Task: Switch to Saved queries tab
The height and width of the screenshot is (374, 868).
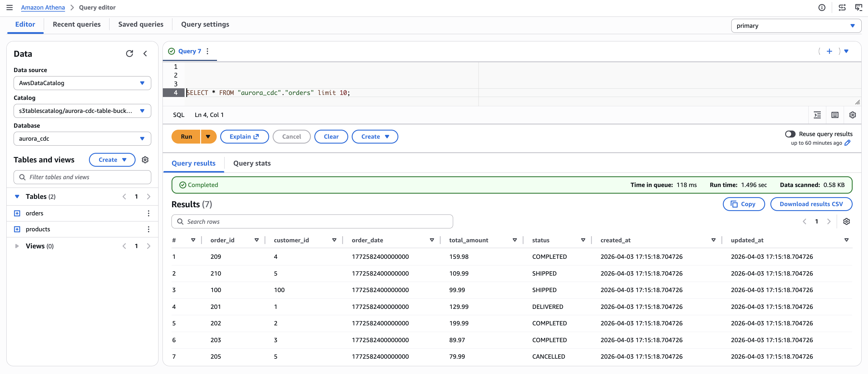Action: coord(141,24)
